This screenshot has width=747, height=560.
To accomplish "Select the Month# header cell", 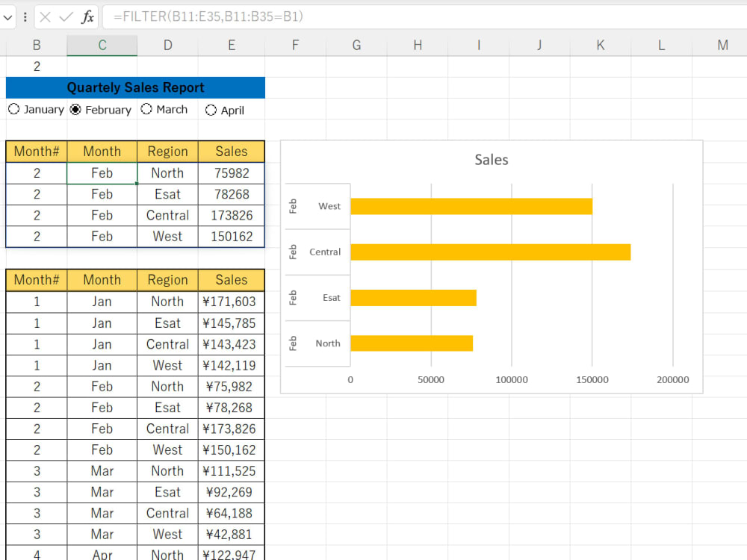I will pyautogui.click(x=36, y=151).
